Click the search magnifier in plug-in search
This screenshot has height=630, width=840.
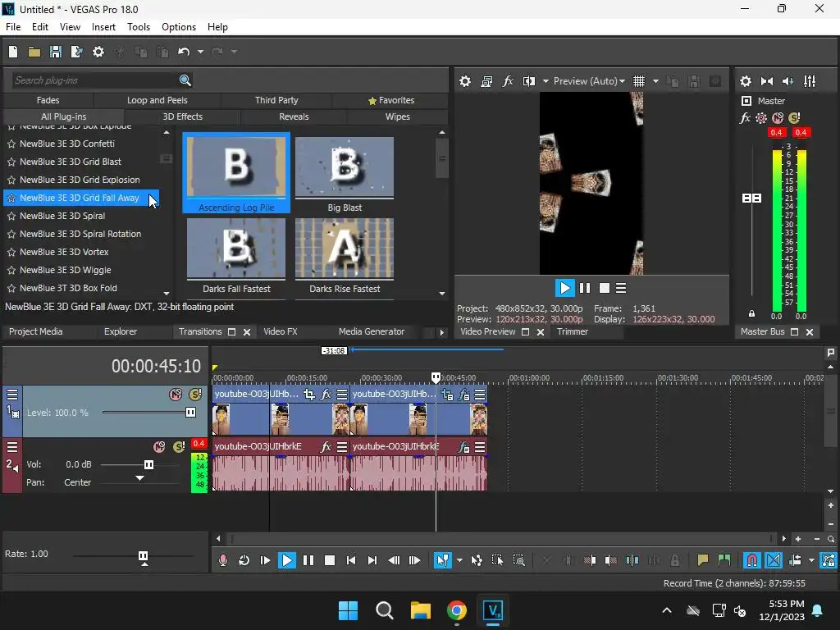185,80
